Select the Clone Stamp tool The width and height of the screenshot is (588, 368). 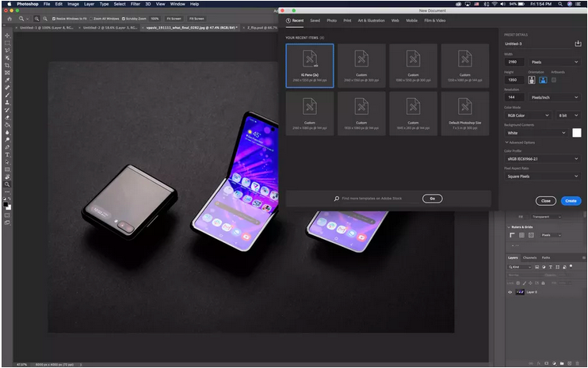pos(7,103)
